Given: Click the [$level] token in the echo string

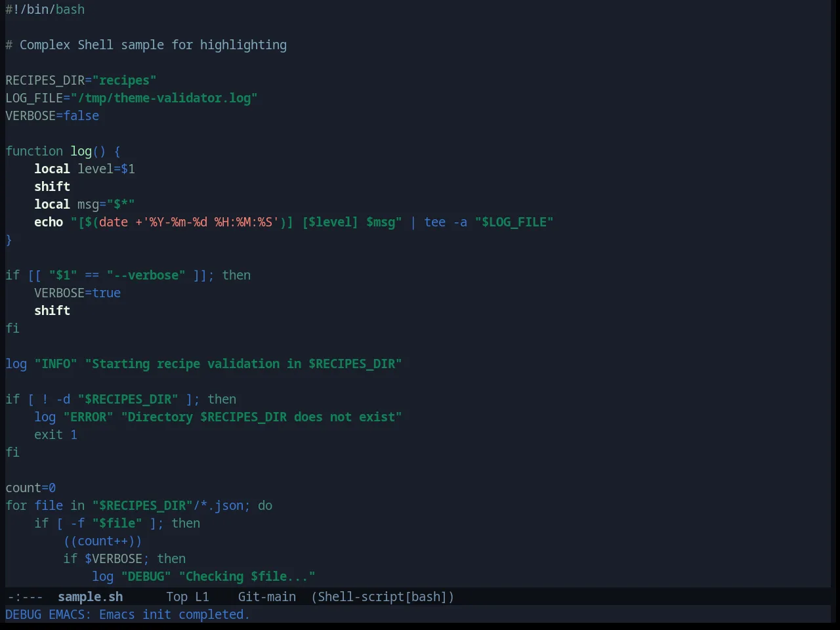Looking at the screenshot, I should click(x=330, y=222).
